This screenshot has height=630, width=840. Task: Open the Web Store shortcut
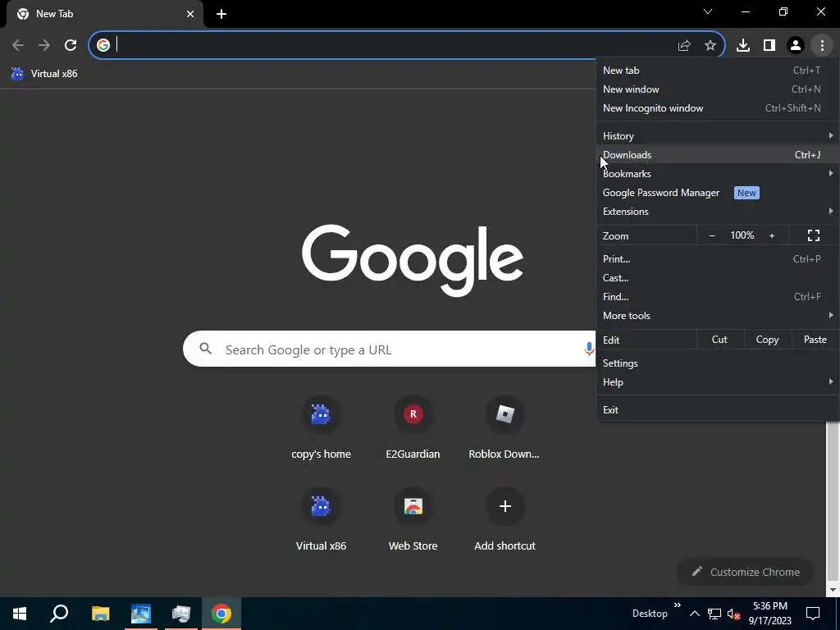pyautogui.click(x=413, y=520)
